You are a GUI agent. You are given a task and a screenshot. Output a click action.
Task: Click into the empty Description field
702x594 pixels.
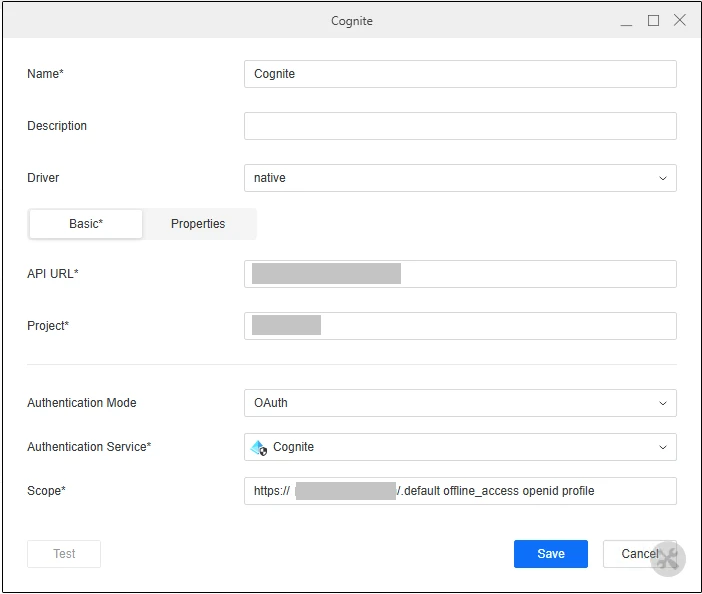point(460,126)
